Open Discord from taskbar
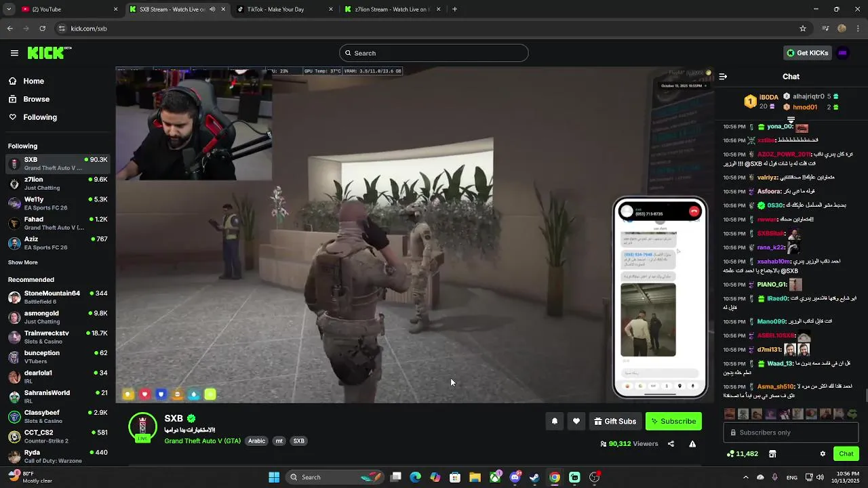The image size is (868, 488). coord(515,477)
